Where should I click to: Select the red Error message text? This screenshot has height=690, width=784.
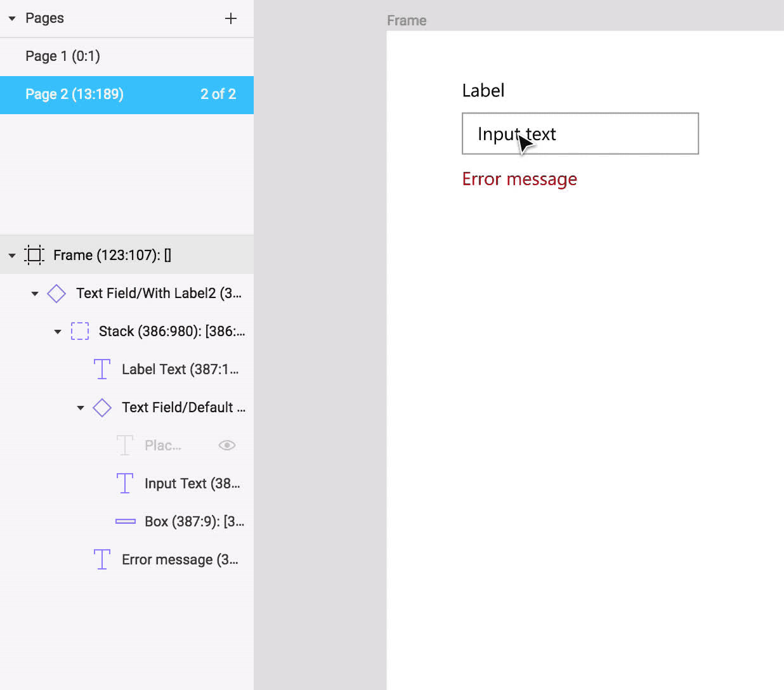click(x=519, y=179)
